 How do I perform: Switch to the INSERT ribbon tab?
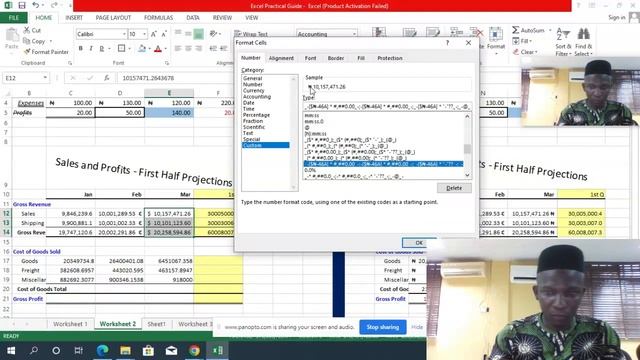[74, 18]
